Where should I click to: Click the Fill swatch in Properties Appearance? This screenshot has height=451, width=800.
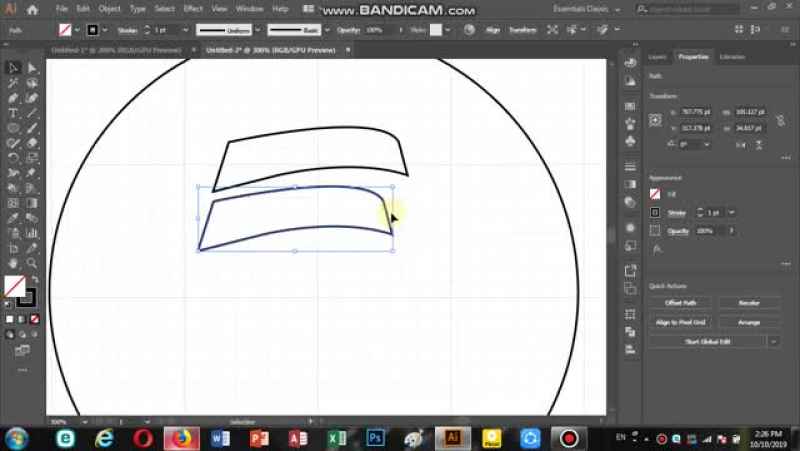(x=655, y=194)
